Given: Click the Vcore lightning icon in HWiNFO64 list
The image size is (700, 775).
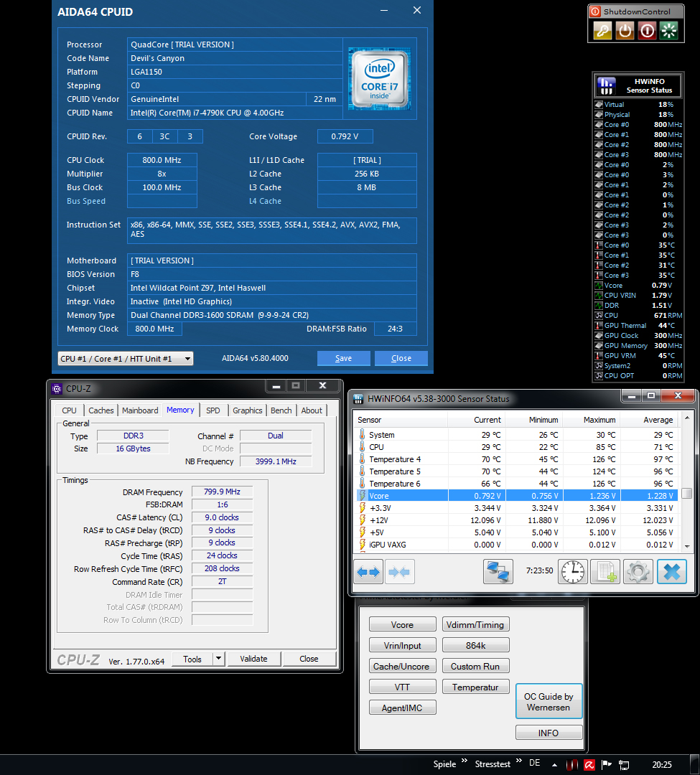Looking at the screenshot, I should 363,496.
